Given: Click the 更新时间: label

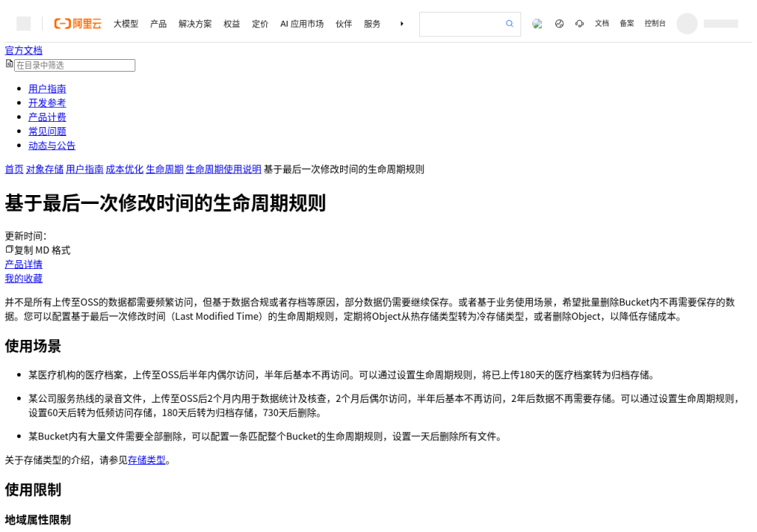Looking at the screenshot, I should tap(26, 236).
